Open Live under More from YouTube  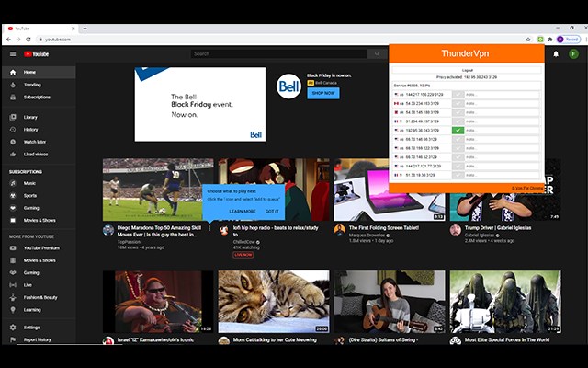[39, 285]
